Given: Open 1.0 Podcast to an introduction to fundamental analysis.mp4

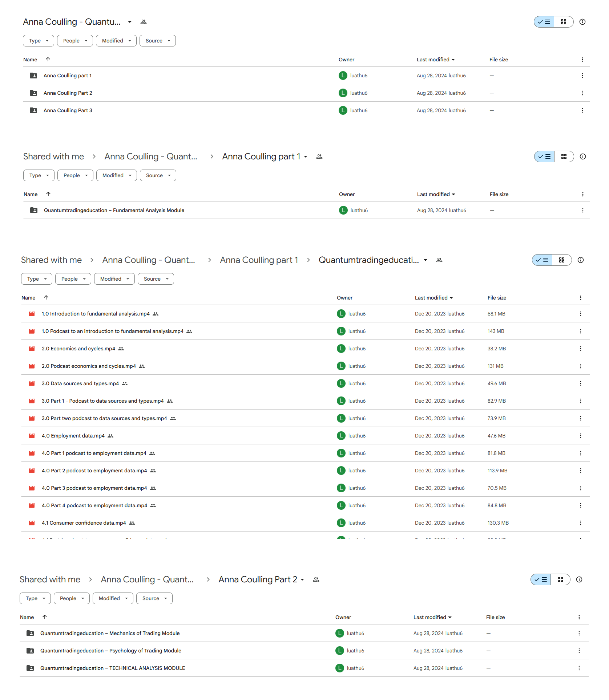Looking at the screenshot, I should point(113,331).
